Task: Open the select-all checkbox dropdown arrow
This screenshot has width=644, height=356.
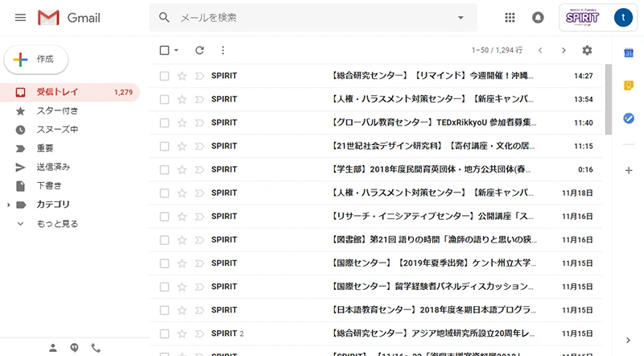Action: tap(176, 51)
